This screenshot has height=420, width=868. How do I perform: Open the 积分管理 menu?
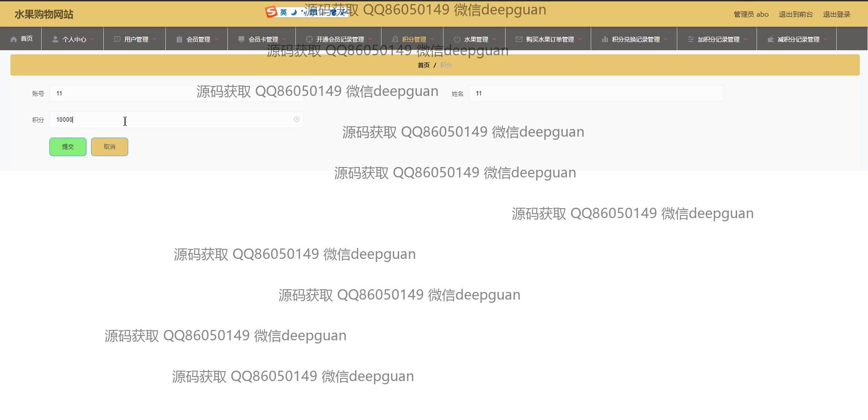(414, 39)
